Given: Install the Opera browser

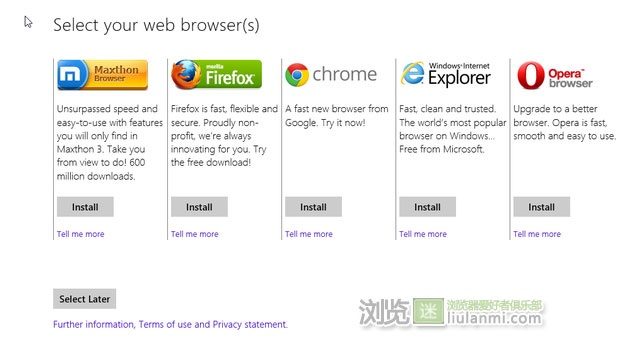Looking at the screenshot, I should point(542,207).
